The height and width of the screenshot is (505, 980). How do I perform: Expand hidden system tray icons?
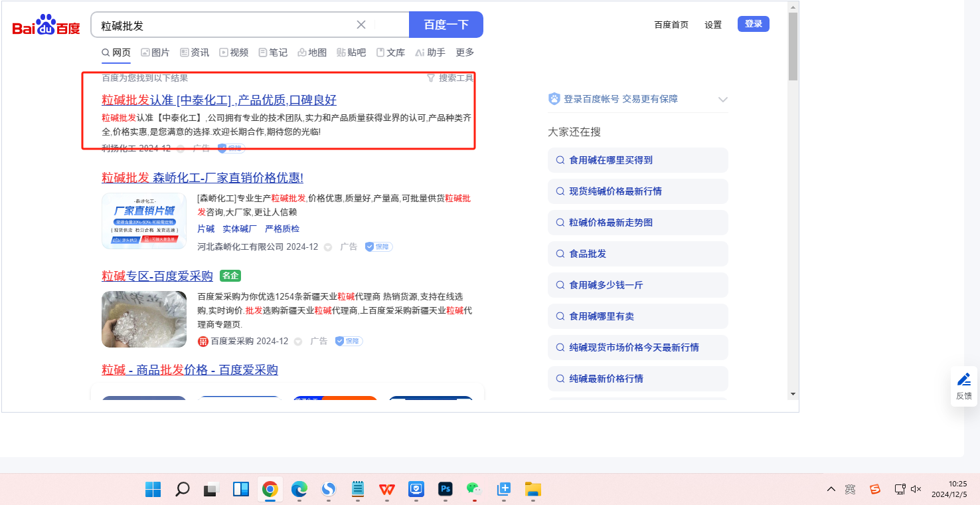pos(831,490)
